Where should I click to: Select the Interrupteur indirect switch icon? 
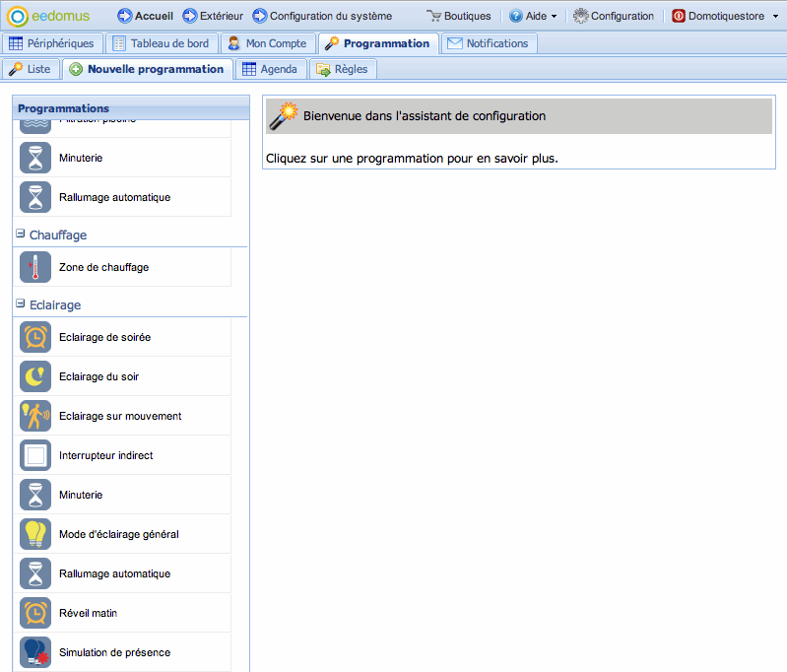point(35,455)
